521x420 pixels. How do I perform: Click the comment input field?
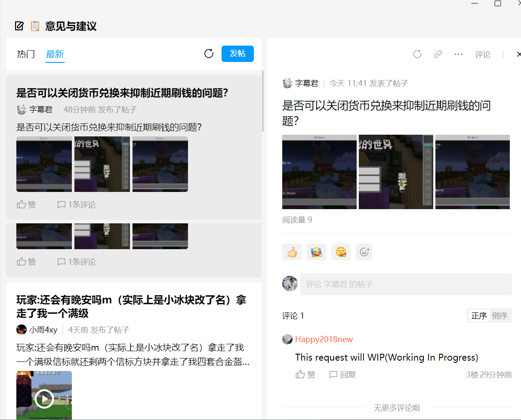coord(404,284)
